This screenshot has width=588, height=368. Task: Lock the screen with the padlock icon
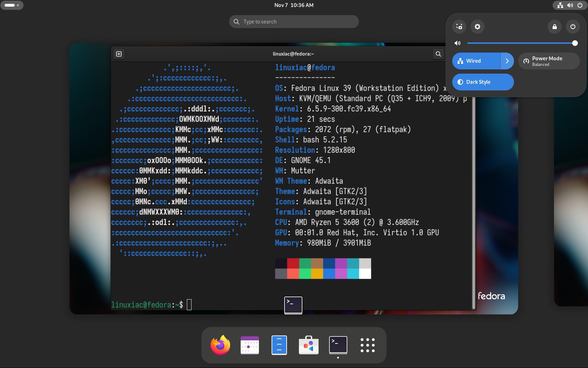[x=555, y=27]
